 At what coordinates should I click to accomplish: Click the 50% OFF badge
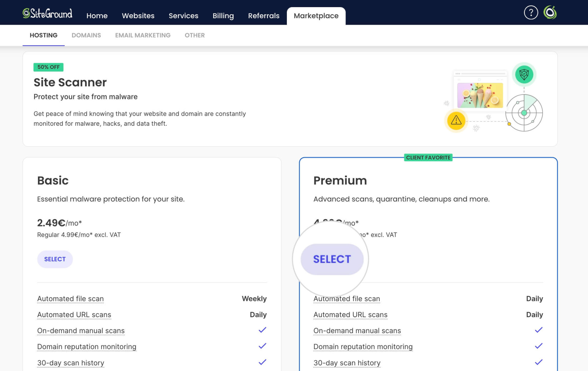click(49, 67)
